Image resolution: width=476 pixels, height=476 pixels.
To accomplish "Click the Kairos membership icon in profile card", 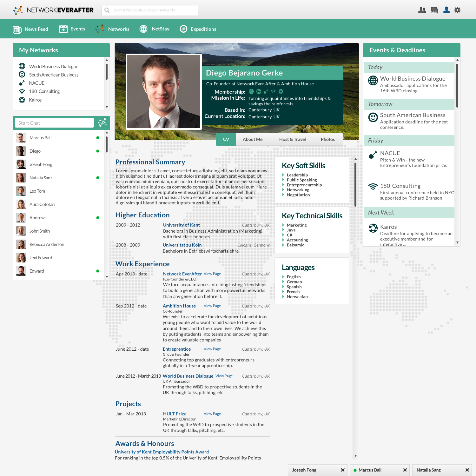I will pos(281,92).
